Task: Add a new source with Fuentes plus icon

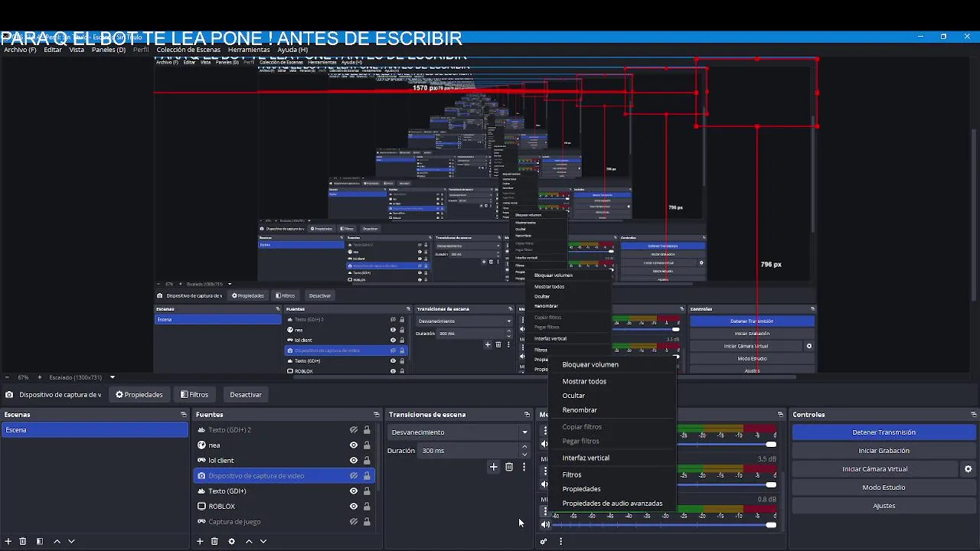Action: [x=200, y=541]
